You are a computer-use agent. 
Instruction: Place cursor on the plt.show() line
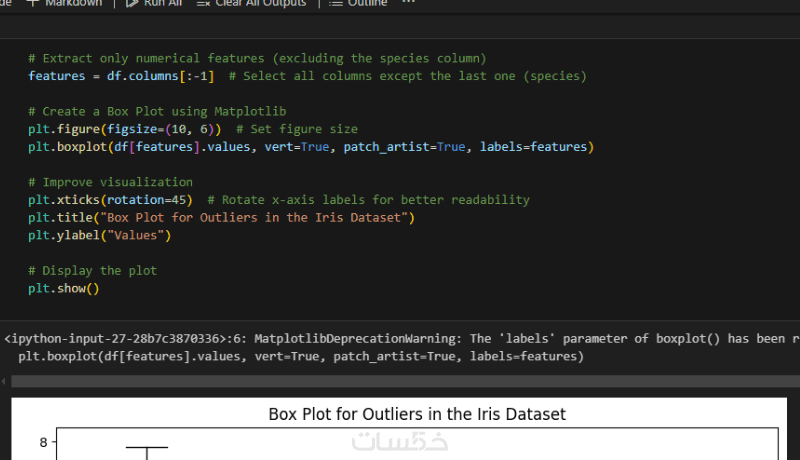pyautogui.click(x=64, y=288)
